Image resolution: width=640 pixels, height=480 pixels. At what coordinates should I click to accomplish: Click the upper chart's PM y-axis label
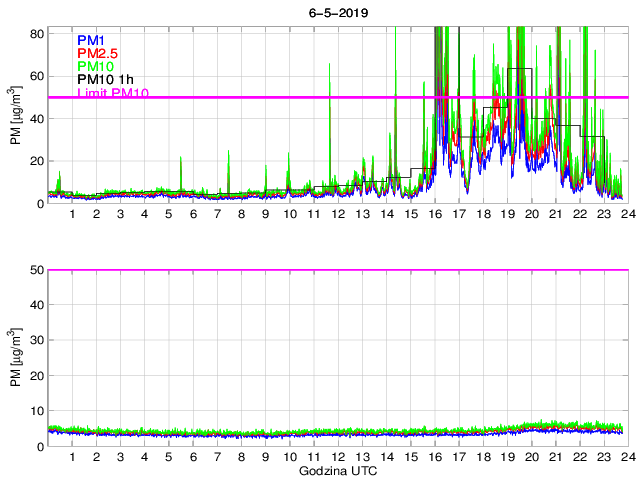coord(16,117)
